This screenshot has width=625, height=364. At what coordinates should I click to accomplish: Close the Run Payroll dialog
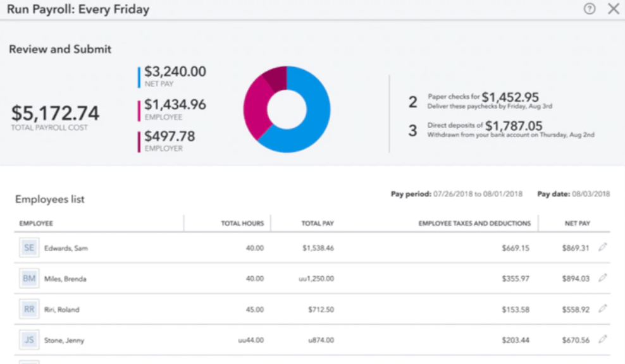[x=613, y=9]
